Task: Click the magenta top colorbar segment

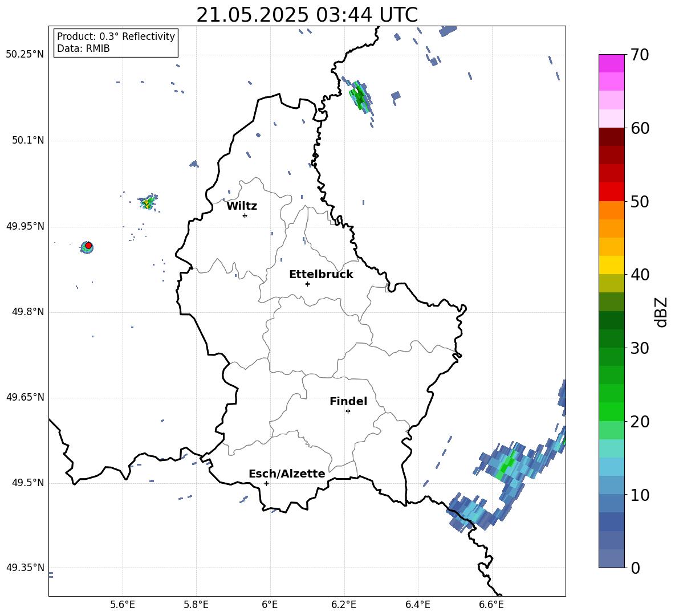Action: 611,64
